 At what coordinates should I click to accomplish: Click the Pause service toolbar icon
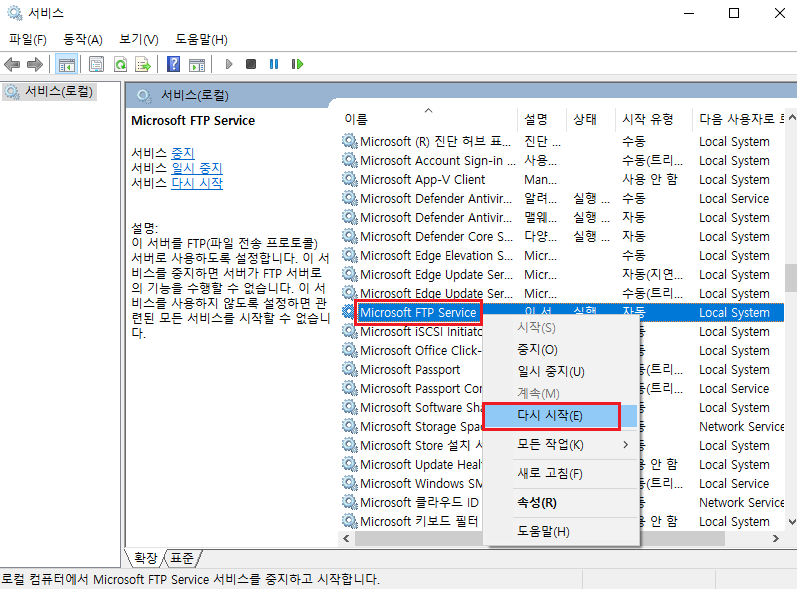[x=274, y=64]
